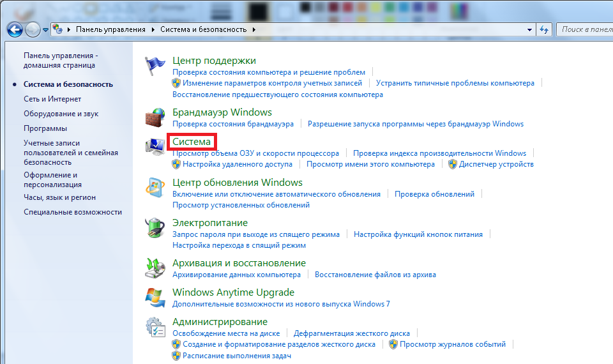The height and width of the screenshot is (364, 613).
Task: Open Настройка перехода в спящий режим
Action: (x=239, y=245)
